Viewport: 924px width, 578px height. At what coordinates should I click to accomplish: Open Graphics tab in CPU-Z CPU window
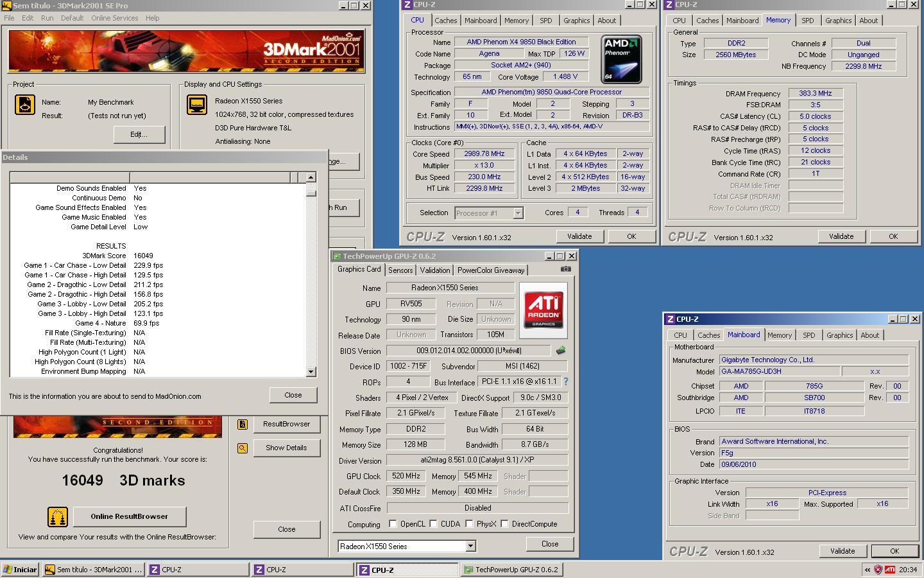pos(576,21)
